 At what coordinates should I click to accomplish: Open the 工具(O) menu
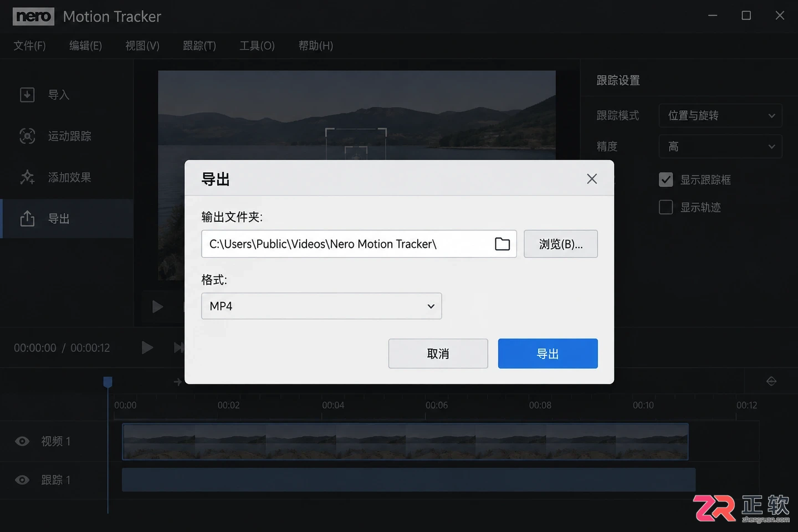pos(257,45)
